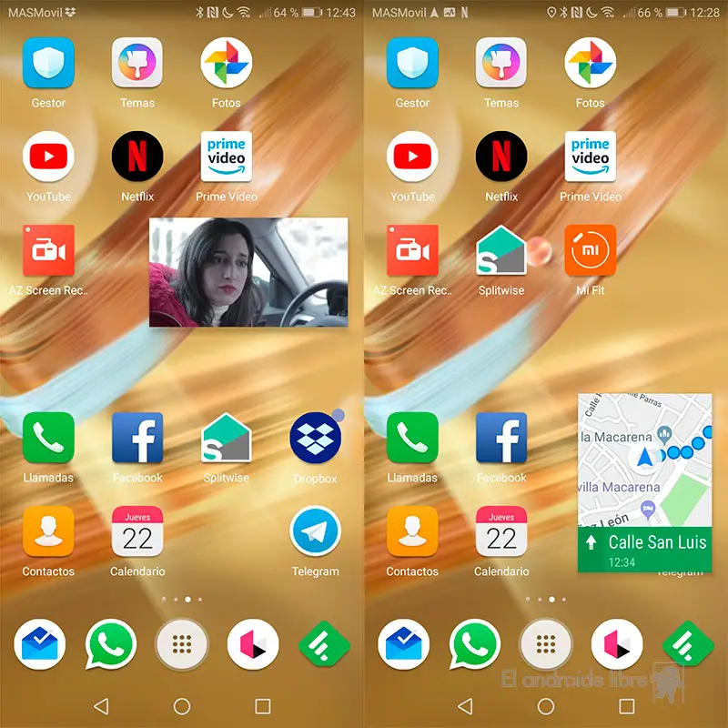Open Temas app on right phone screen
The width and height of the screenshot is (728, 728).
pyautogui.click(x=501, y=63)
